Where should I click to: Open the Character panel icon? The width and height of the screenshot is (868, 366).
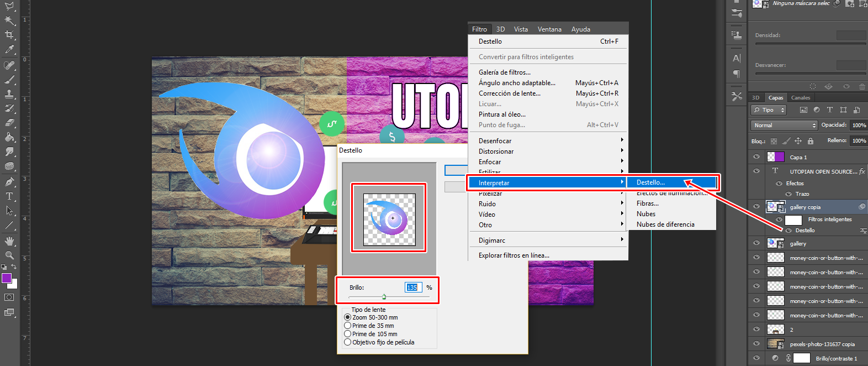(737, 58)
